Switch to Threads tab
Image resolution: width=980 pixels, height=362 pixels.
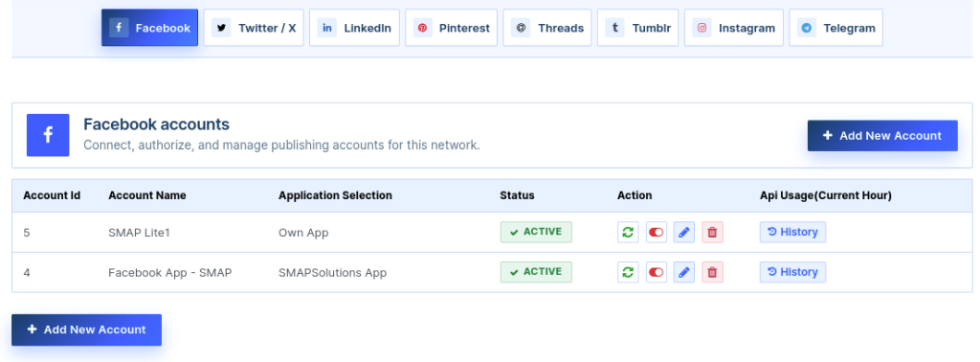[547, 28]
